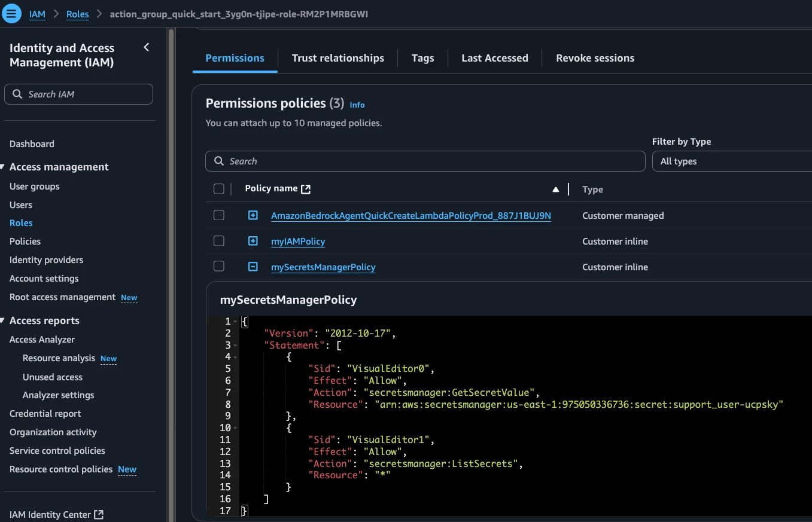
Task: Click the sort arrow in the Policy name column
Action: [x=555, y=190]
